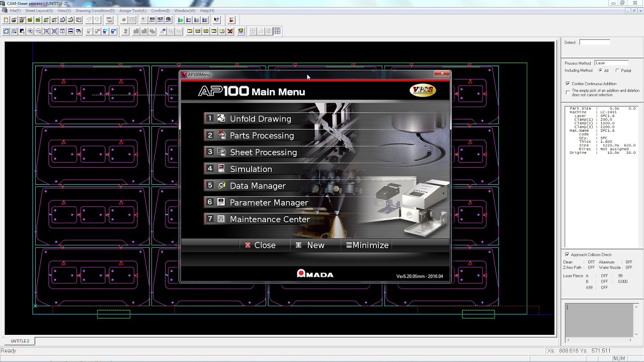The width and height of the screenshot is (644, 362).
Task: Click the cascade windows icon
Action: pos(78,31)
